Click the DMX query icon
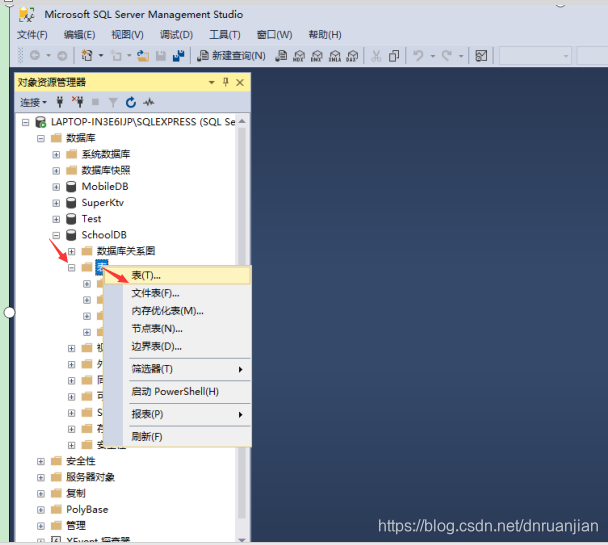 coord(317,56)
